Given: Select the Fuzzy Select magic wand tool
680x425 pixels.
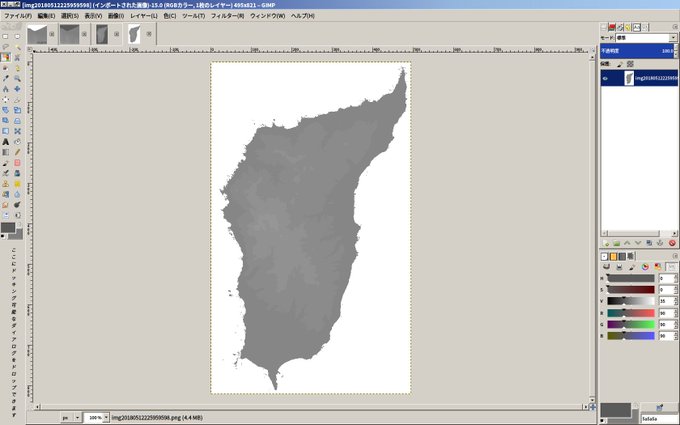Looking at the screenshot, I should click(x=17, y=47).
